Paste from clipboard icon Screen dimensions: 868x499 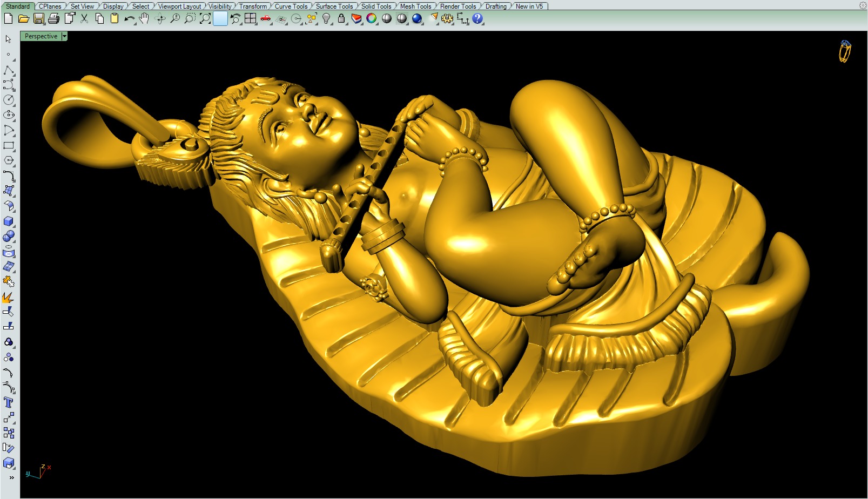tap(115, 18)
